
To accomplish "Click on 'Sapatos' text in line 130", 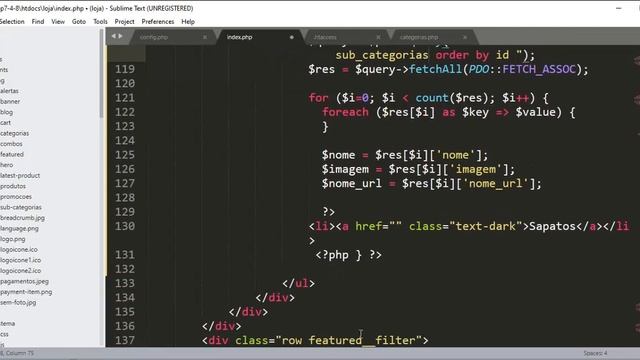I will click(552, 226).
